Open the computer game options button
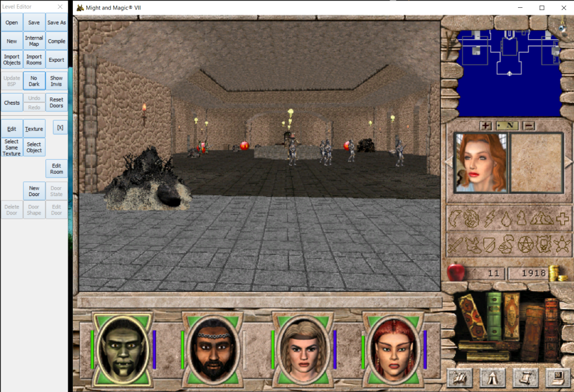 (558, 377)
